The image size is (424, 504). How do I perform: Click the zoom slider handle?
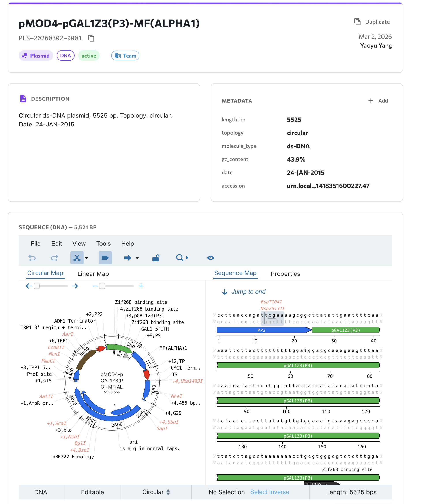point(102,286)
